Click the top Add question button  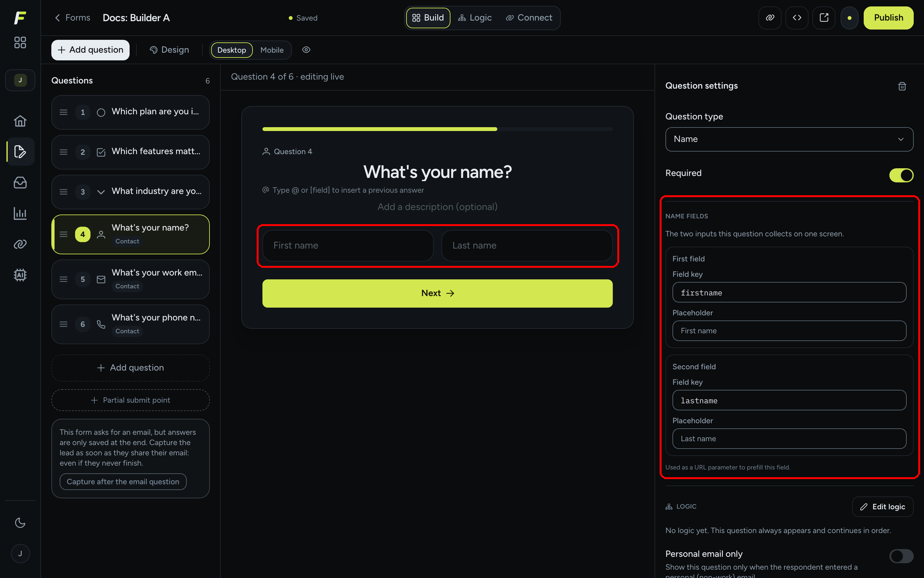(90, 50)
